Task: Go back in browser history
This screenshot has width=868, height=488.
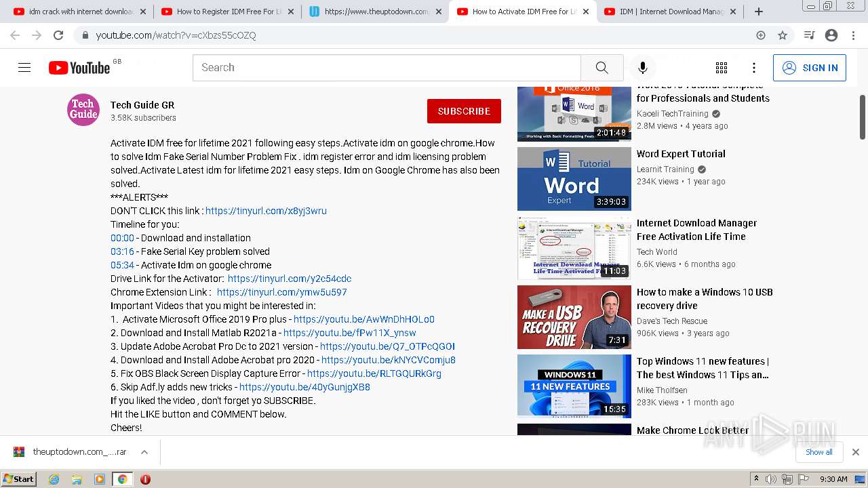Action: [x=15, y=35]
